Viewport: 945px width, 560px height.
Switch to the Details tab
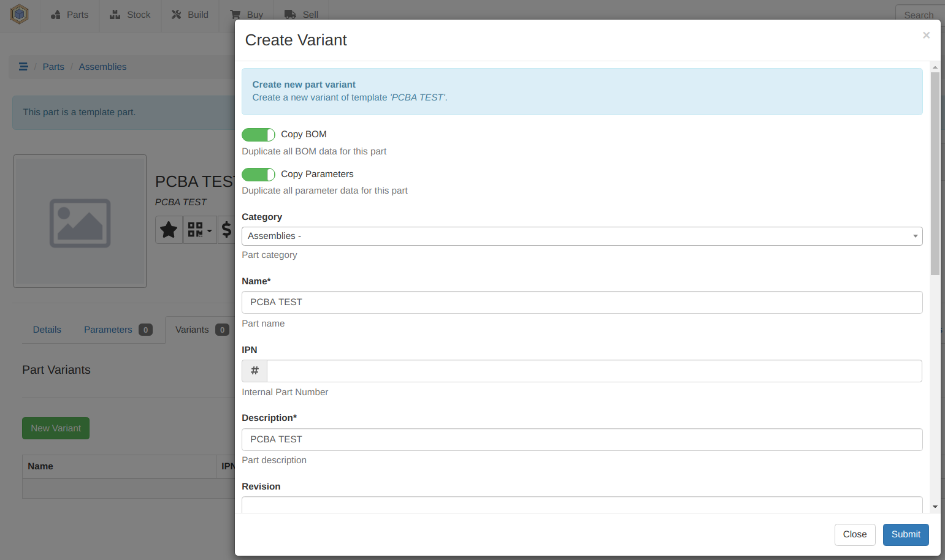[47, 330]
